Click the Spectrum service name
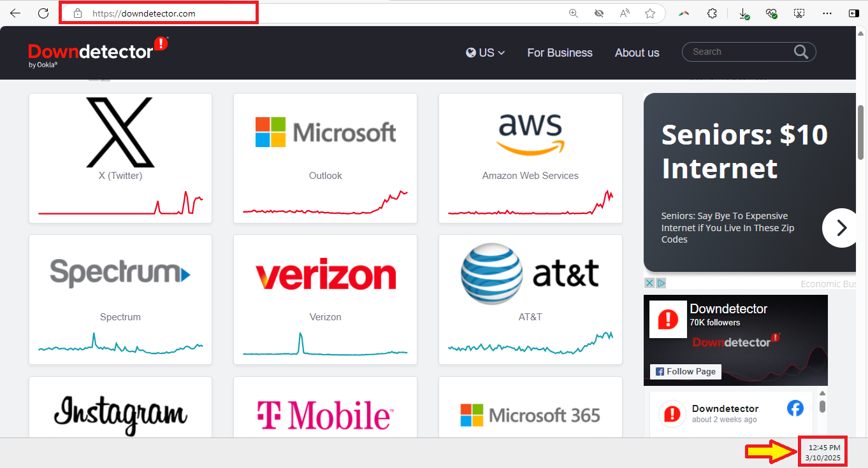The width and height of the screenshot is (868, 468). point(120,317)
